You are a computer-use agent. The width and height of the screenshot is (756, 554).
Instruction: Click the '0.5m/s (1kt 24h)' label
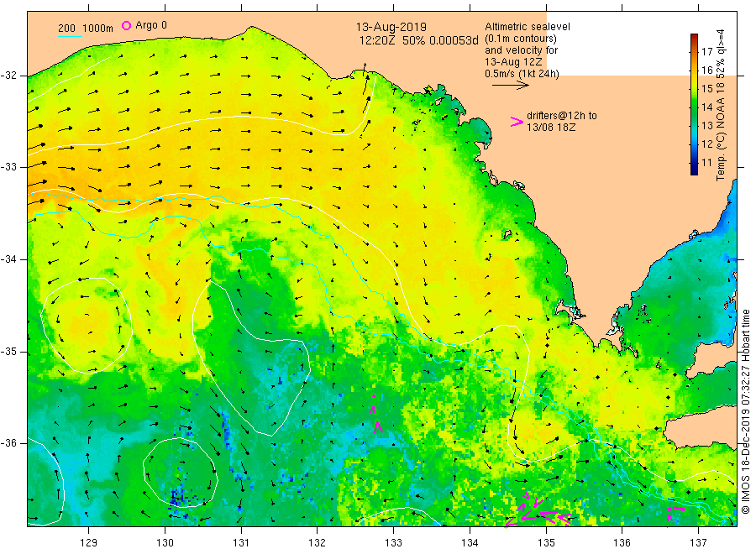[x=522, y=74]
